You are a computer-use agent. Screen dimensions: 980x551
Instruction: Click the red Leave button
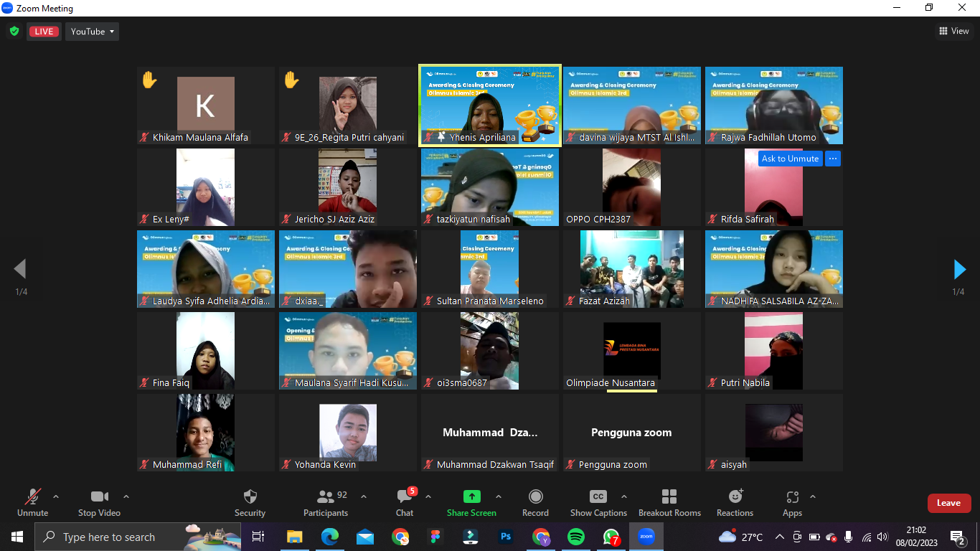pos(948,503)
